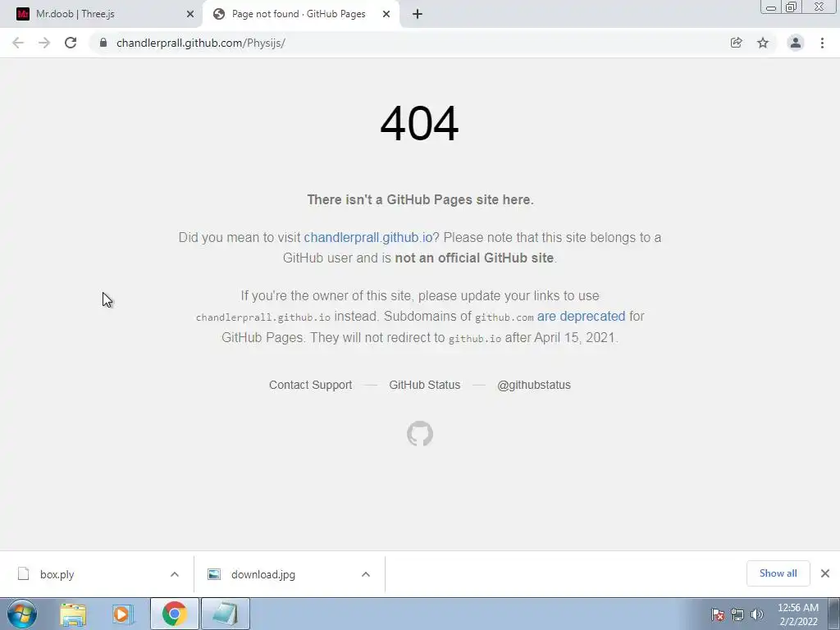Click the Action Center flag tray icon
The height and width of the screenshot is (630, 840).
click(718, 614)
